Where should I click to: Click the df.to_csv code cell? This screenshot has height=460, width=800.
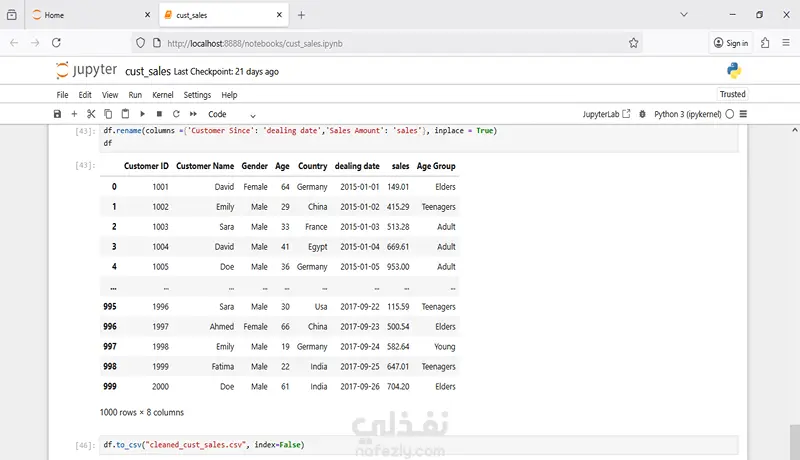tap(419, 445)
